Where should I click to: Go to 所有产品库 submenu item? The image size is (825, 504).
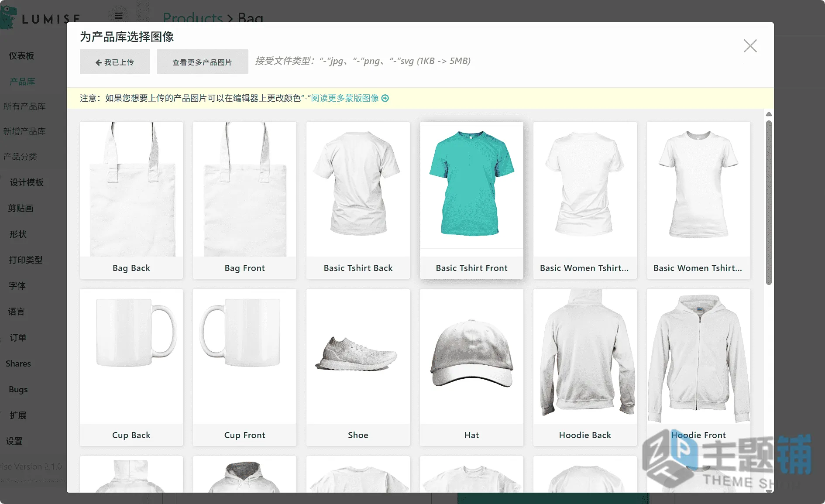[x=24, y=106]
